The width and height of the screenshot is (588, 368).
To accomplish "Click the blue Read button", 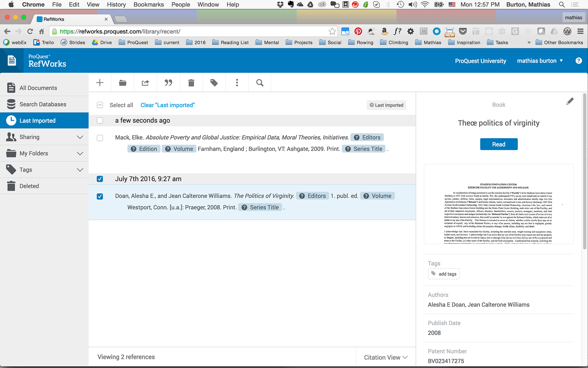I will (x=499, y=144).
